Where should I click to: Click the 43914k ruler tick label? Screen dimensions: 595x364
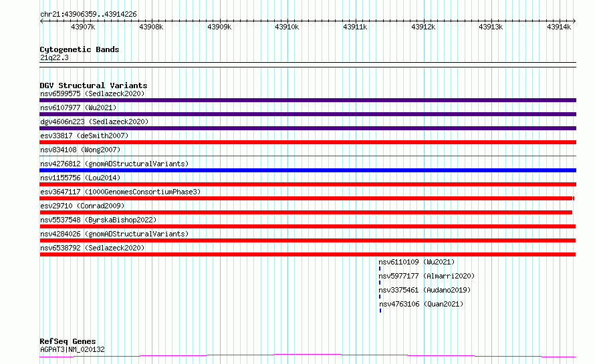pos(559,27)
